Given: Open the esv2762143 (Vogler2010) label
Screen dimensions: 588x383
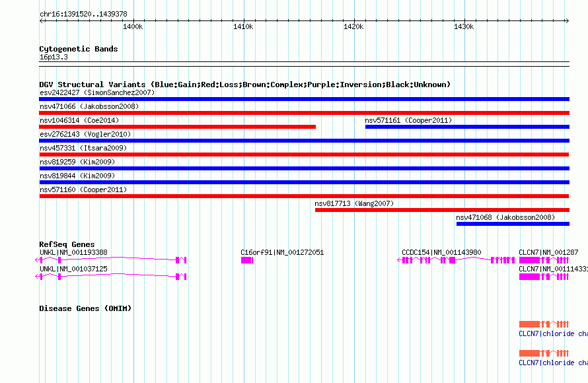Looking at the screenshot, I should (85, 134).
